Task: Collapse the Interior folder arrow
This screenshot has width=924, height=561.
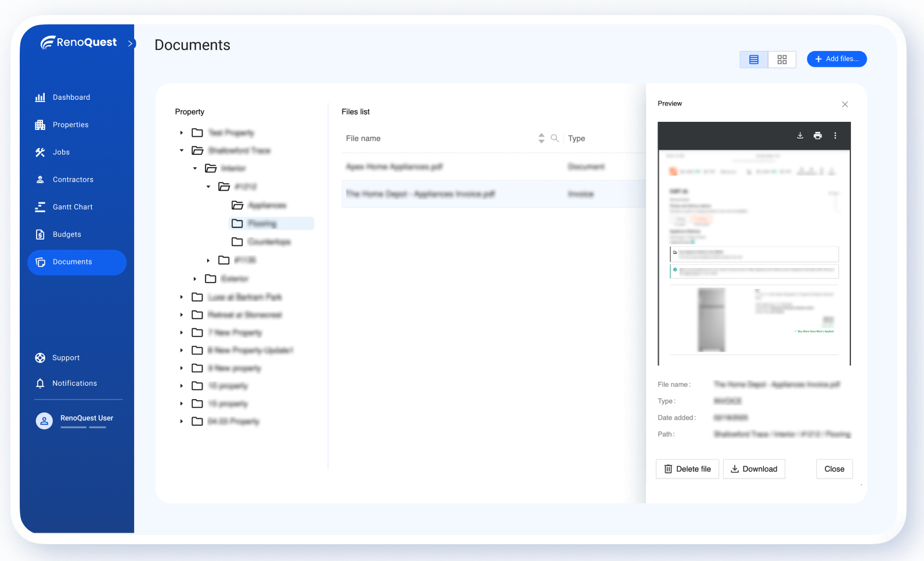Action: (x=195, y=168)
